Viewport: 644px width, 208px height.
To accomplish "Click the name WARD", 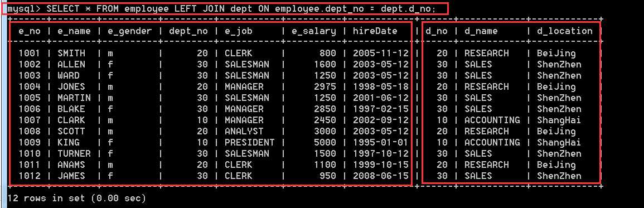I will tap(69, 76).
